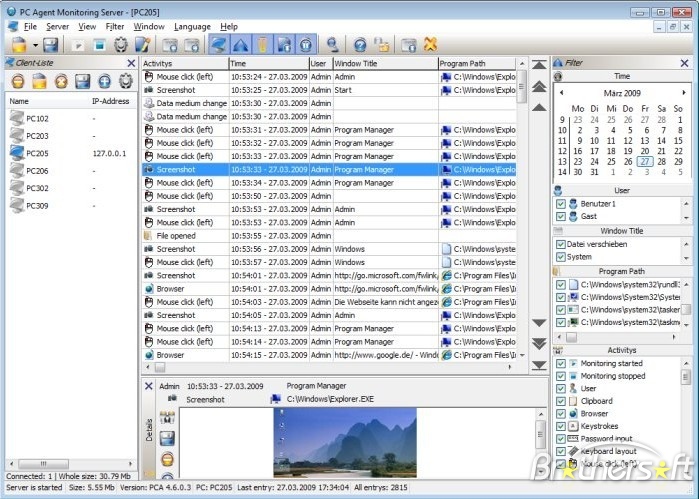Uncheck the Datei verschieben window title filter

tap(561, 244)
